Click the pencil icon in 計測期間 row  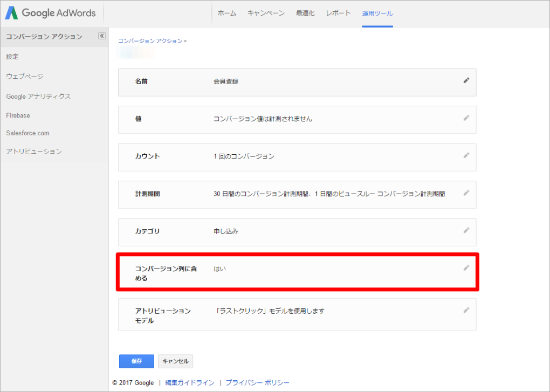(x=466, y=193)
